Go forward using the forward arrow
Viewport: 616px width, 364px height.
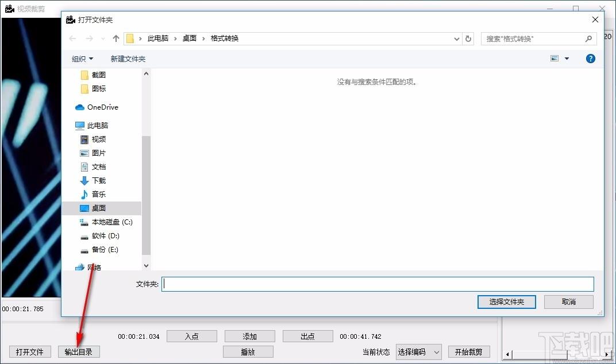(x=90, y=38)
